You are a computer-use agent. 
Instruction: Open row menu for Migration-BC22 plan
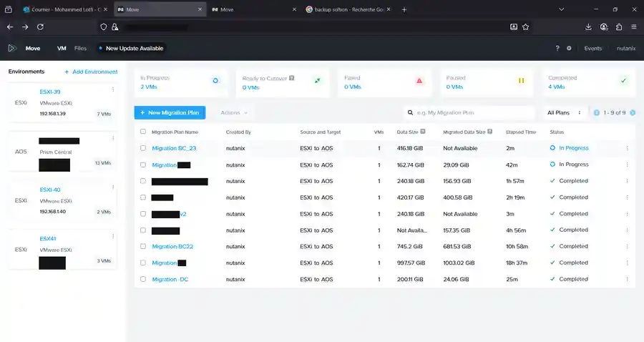(x=627, y=246)
